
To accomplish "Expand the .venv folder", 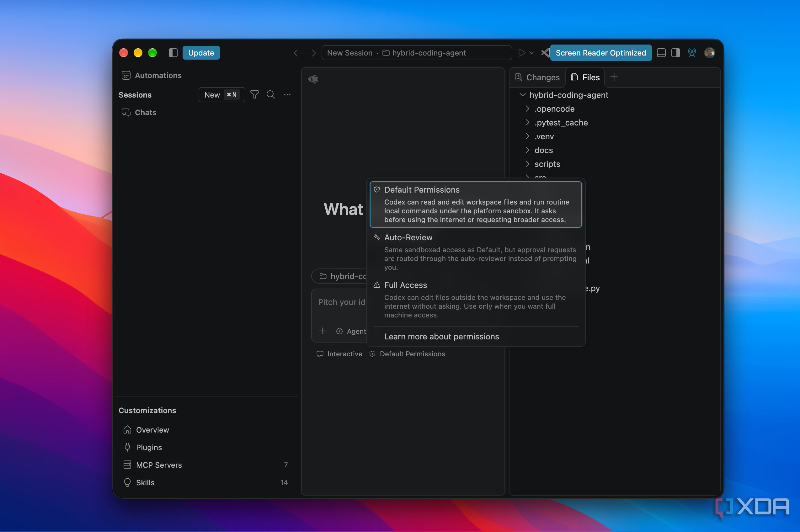I will pyautogui.click(x=527, y=136).
